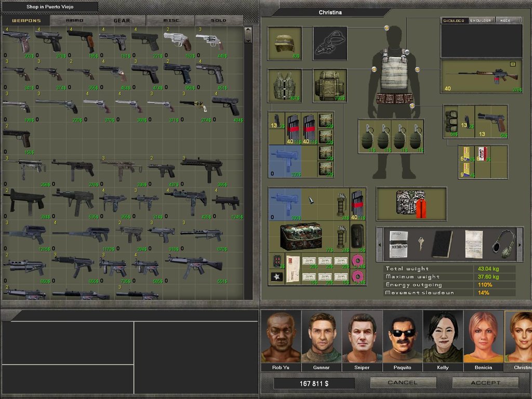The height and width of the screenshot is (399, 532).
Task: Click the Total weight value 43.04 kg
Action: click(x=488, y=269)
